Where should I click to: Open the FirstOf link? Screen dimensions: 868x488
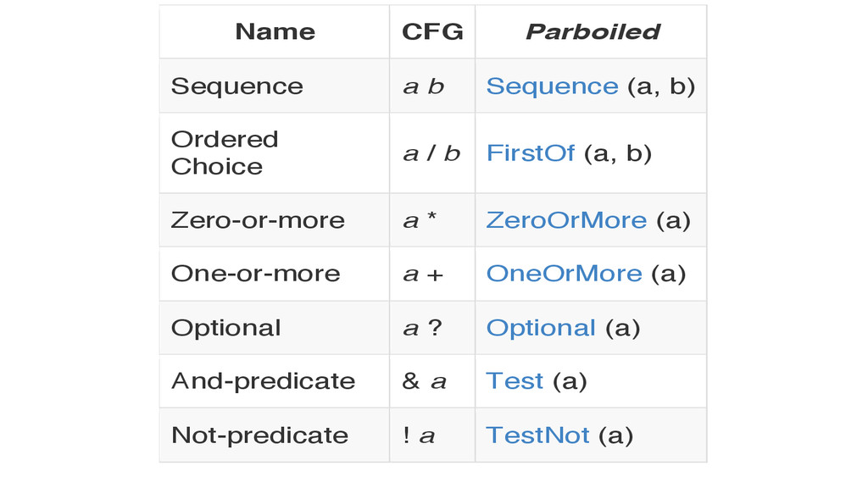(531, 153)
